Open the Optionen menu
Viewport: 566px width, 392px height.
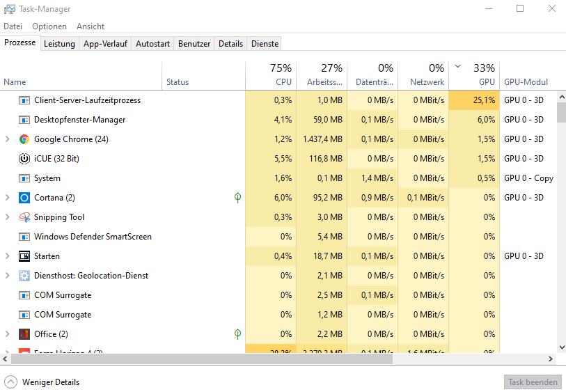pyautogui.click(x=49, y=26)
